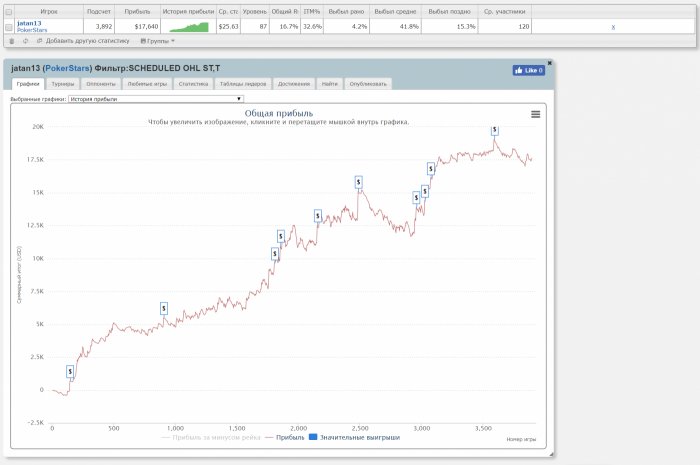Close the jatan13 statistics panel
The width and height of the screenshot is (700, 465).
[550, 63]
